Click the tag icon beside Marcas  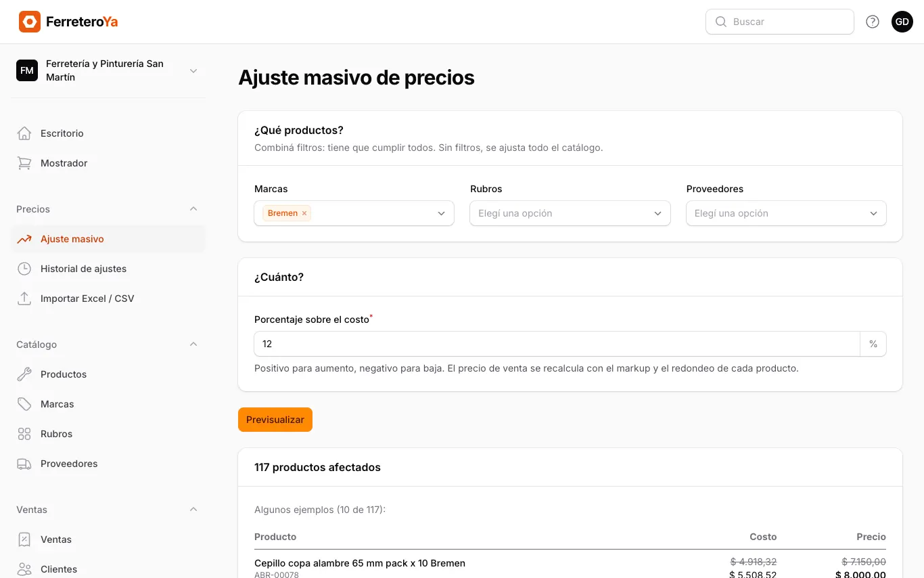pyautogui.click(x=24, y=404)
